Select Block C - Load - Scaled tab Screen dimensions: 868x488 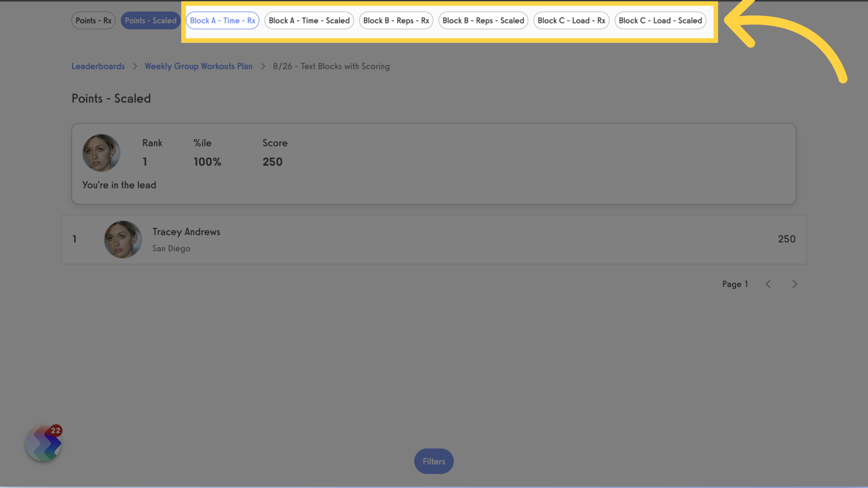pyautogui.click(x=660, y=20)
